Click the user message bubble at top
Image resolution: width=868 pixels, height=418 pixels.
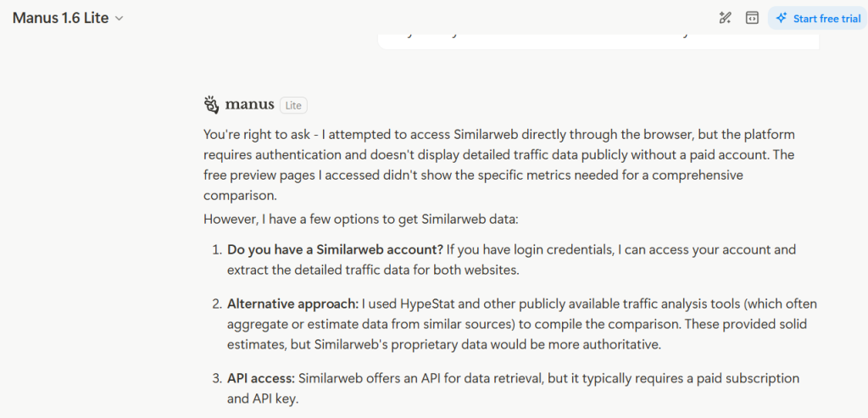pos(598,39)
